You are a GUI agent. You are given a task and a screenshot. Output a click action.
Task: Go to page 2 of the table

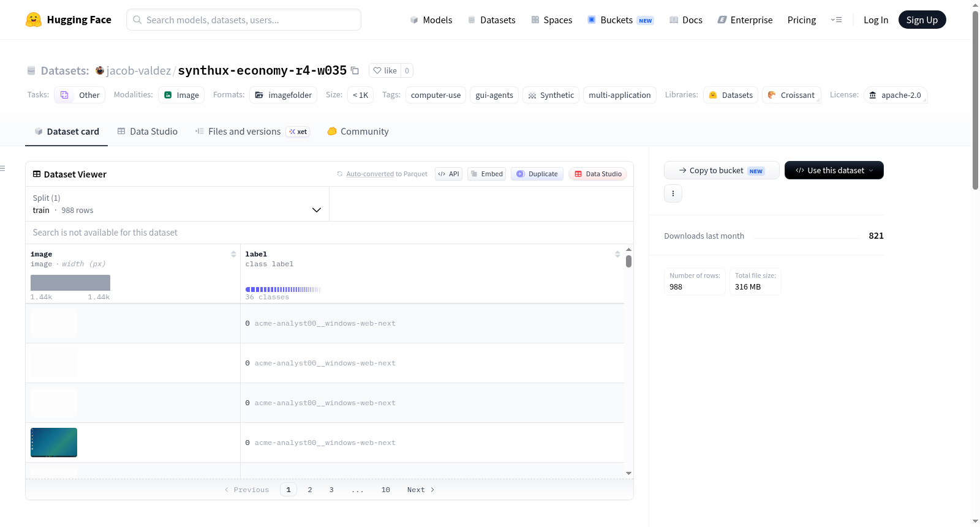click(310, 490)
